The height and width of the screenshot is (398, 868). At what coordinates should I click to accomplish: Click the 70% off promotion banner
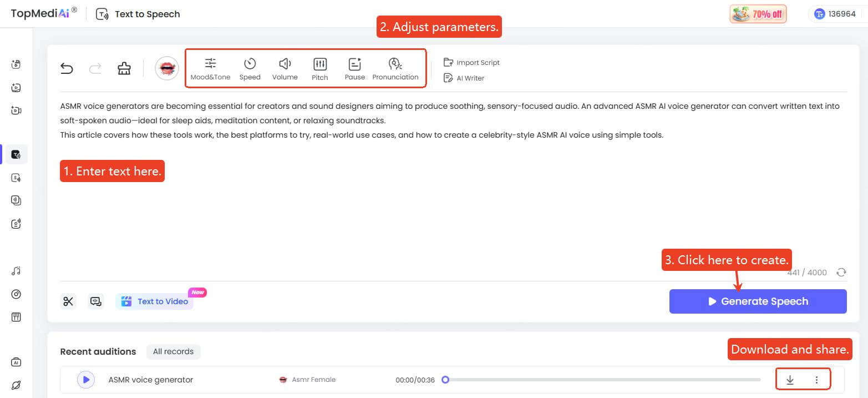(758, 14)
